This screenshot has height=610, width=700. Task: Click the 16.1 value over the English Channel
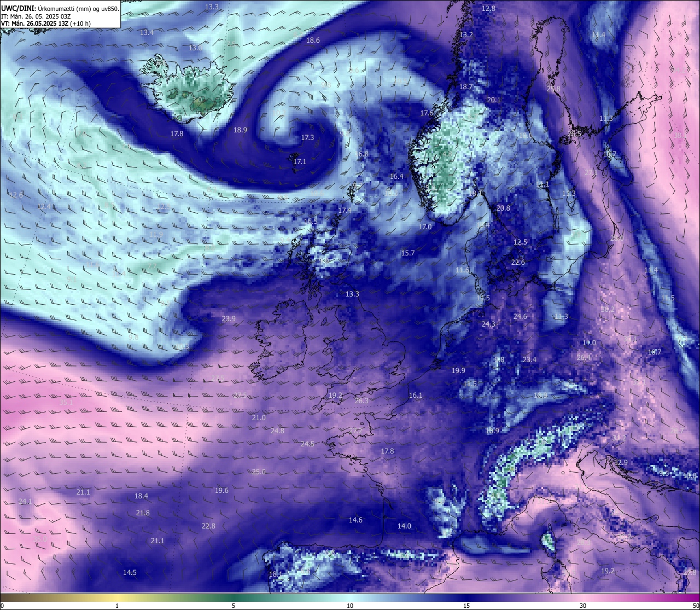416,396
